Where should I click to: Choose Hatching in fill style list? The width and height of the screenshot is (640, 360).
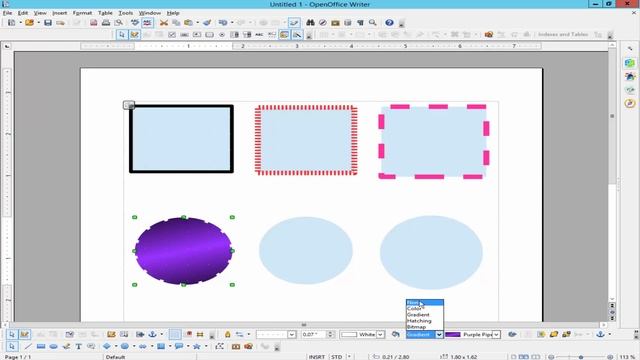[424, 321]
